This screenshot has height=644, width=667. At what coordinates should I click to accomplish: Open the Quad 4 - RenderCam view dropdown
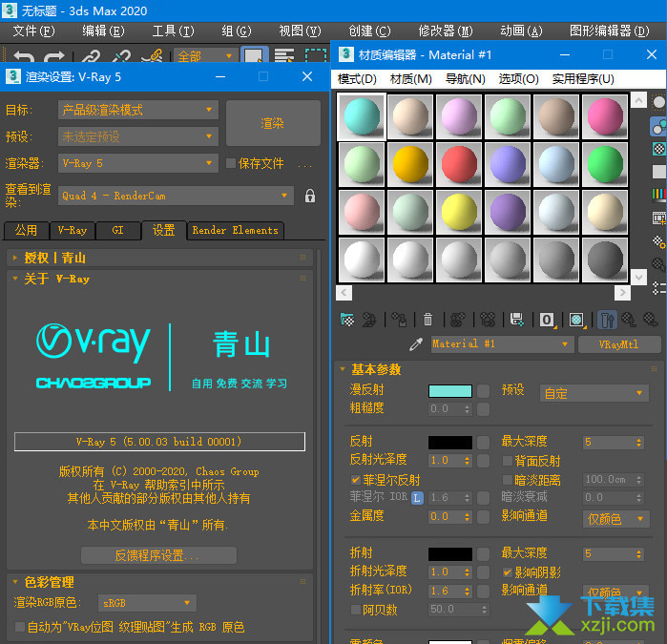176,196
